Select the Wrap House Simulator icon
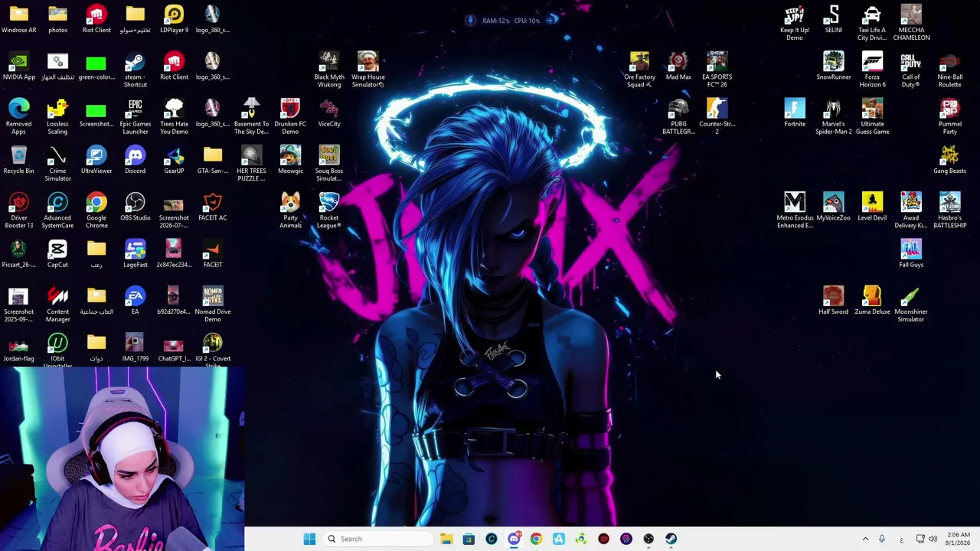This screenshot has width=980, height=551. click(x=368, y=70)
